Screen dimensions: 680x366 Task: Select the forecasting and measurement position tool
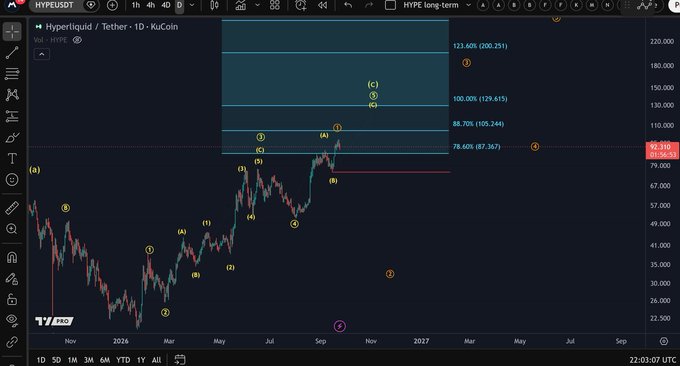(x=12, y=116)
